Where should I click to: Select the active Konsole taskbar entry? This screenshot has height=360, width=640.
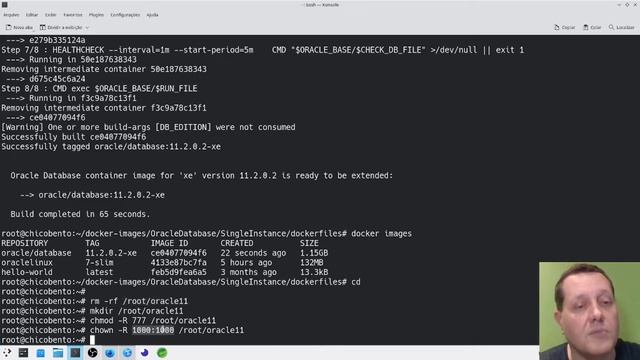76,353
